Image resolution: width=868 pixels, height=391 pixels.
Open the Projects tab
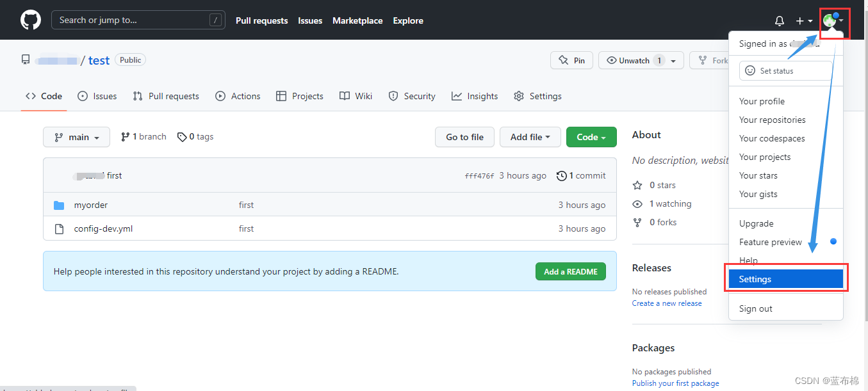(x=299, y=96)
